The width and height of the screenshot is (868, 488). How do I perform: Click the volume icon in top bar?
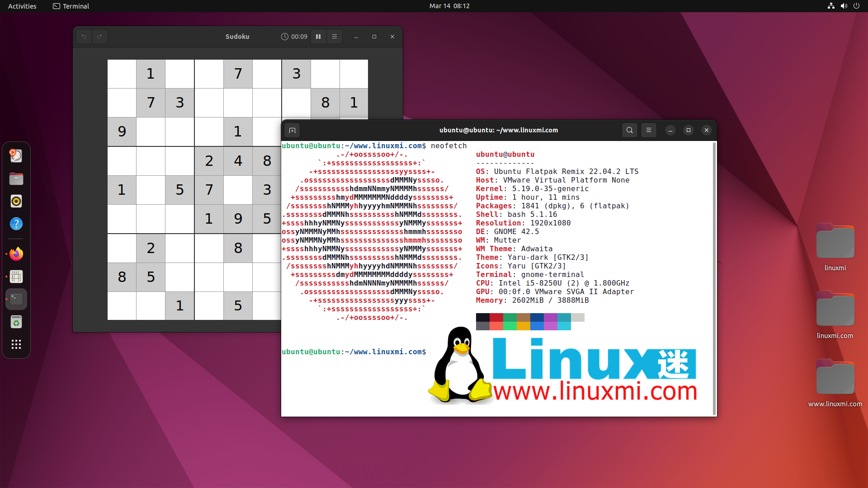(x=844, y=6)
